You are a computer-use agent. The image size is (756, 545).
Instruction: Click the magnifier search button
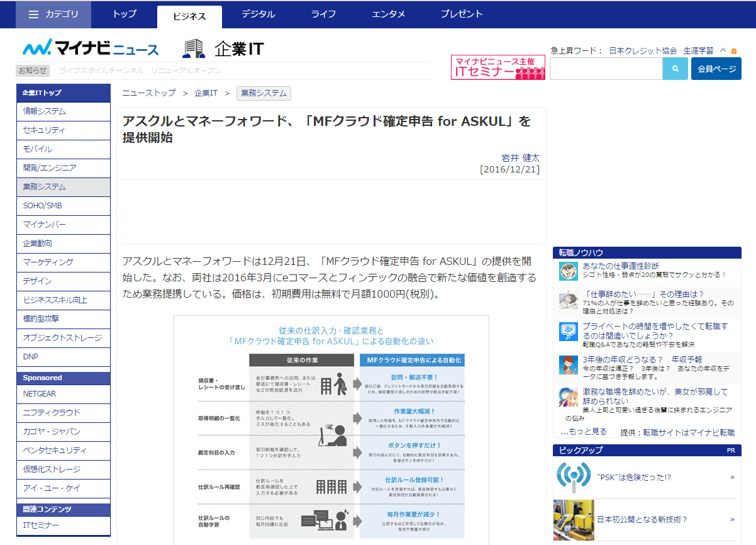(675, 69)
